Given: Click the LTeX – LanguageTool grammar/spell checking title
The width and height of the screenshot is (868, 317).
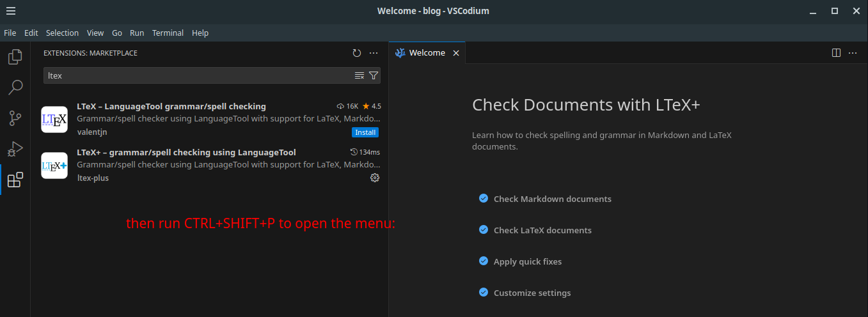Looking at the screenshot, I should (x=171, y=106).
